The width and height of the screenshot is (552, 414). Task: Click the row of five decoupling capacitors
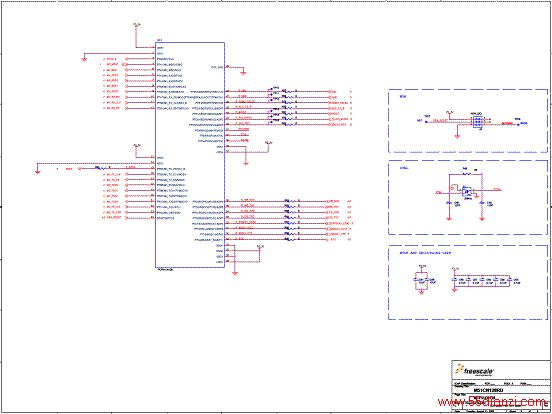(481, 281)
